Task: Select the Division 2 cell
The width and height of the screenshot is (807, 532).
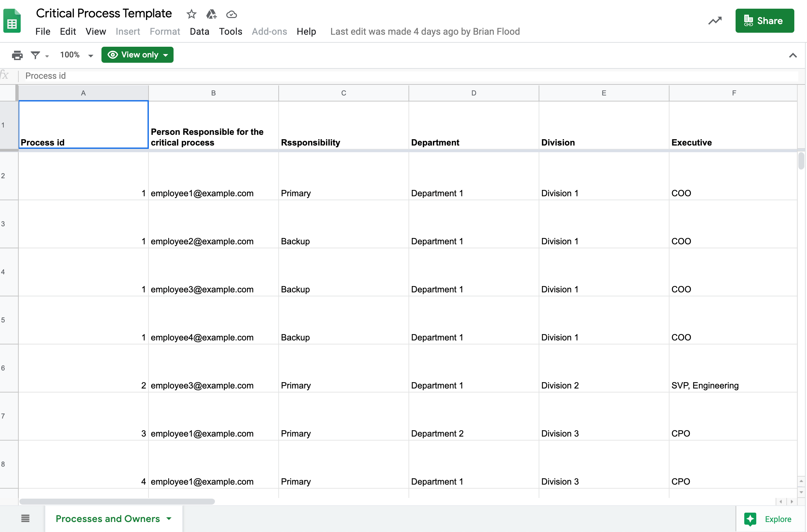Action: pos(604,368)
